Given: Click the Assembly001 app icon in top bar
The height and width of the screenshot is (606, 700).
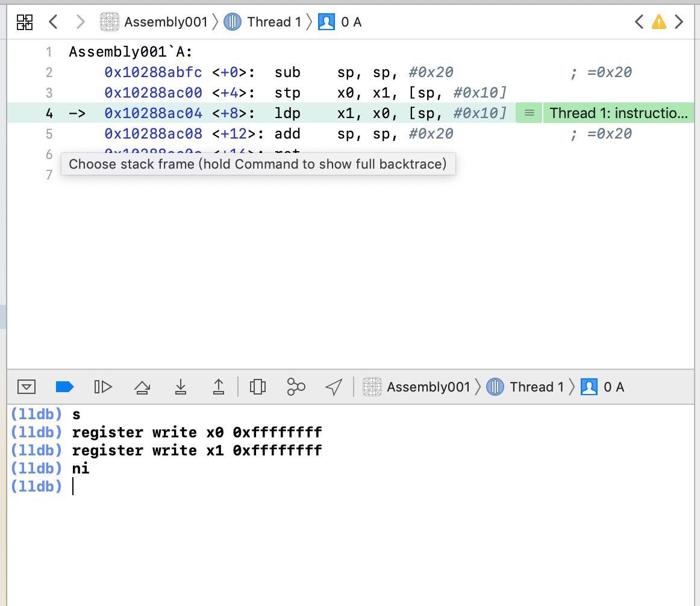Looking at the screenshot, I should coord(110,22).
